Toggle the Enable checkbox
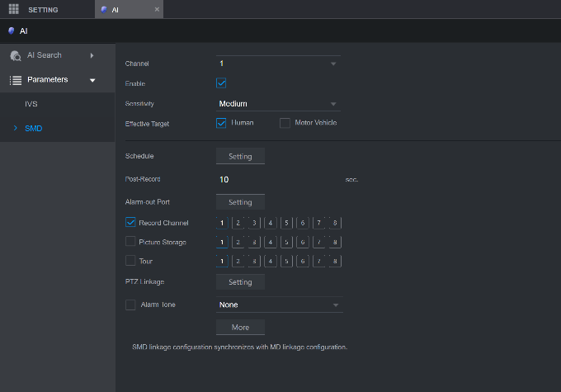 (221, 83)
